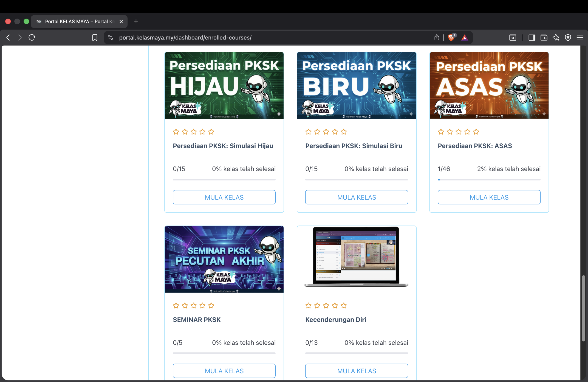Click MULA KELAS for Simulasi Hijau
The image size is (588, 382).
coord(224,197)
